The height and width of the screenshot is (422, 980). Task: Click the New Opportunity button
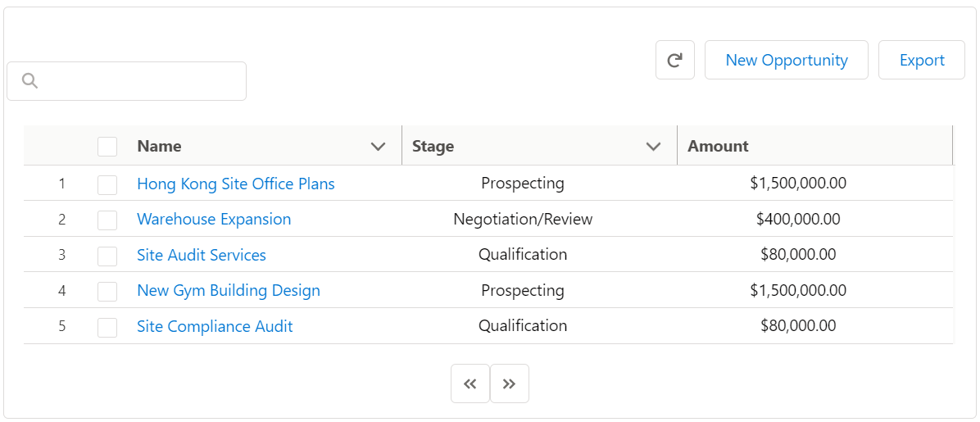(x=787, y=60)
